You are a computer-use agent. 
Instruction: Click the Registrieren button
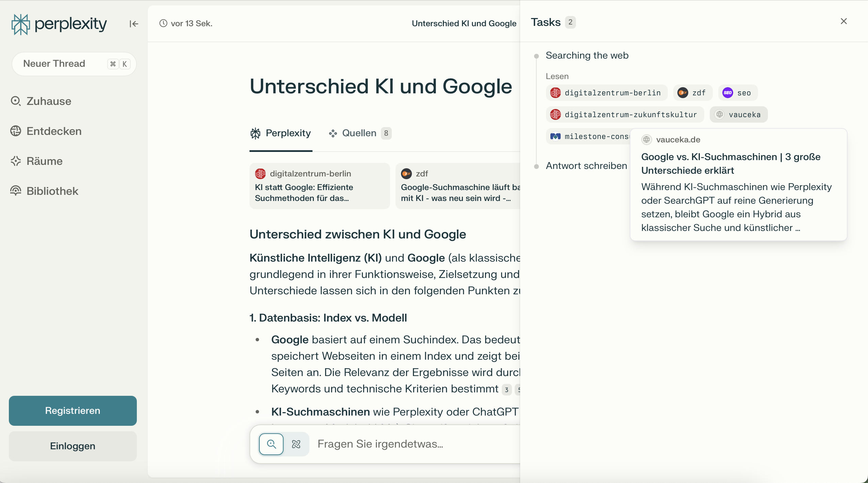[73, 411]
